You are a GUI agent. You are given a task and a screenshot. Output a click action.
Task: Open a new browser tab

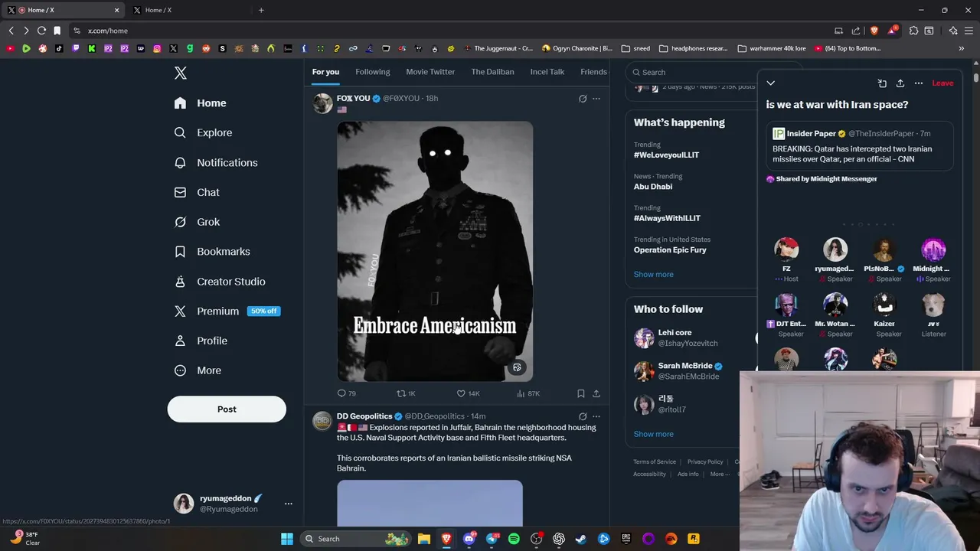coord(261,10)
